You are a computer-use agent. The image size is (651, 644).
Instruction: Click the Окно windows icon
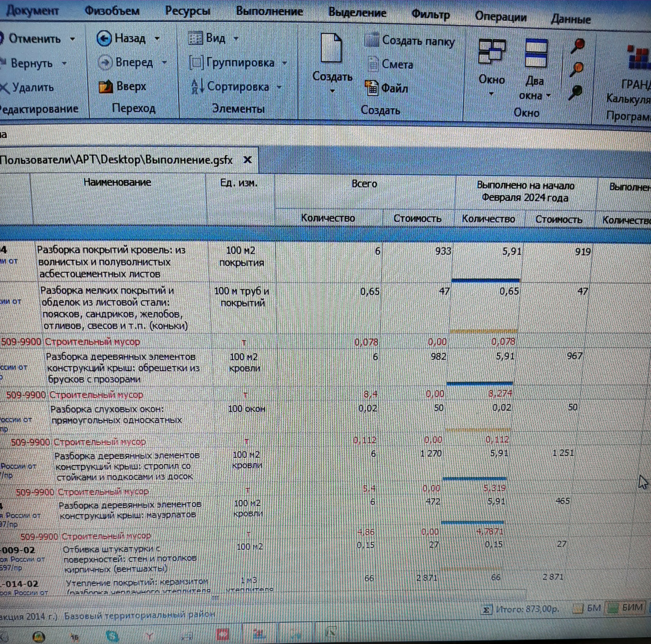tap(492, 52)
